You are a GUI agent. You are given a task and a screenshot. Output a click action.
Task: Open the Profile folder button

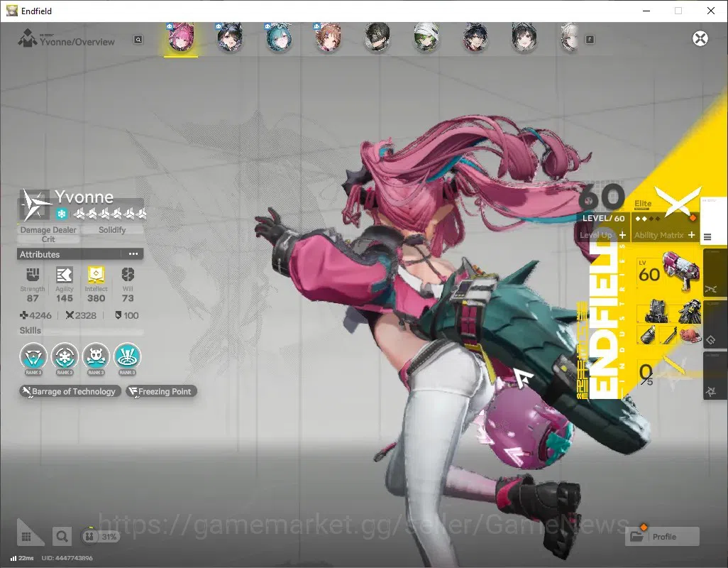[x=663, y=537]
